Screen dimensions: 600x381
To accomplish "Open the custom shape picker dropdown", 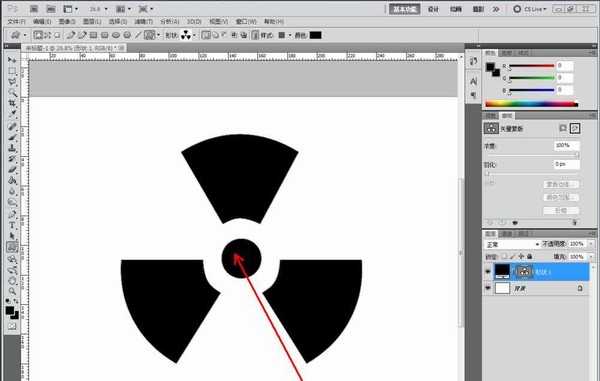I will (x=194, y=35).
